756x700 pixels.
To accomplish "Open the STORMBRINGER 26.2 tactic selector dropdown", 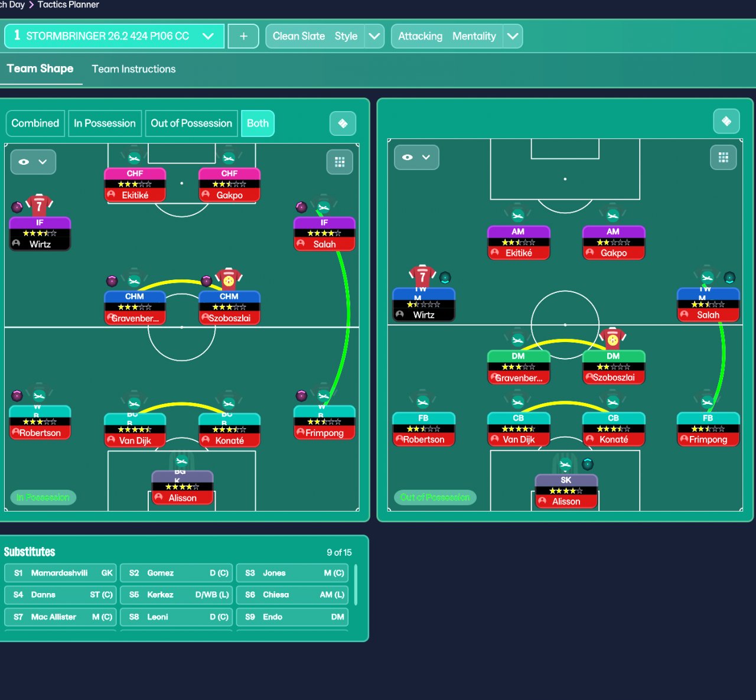I will coord(114,36).
